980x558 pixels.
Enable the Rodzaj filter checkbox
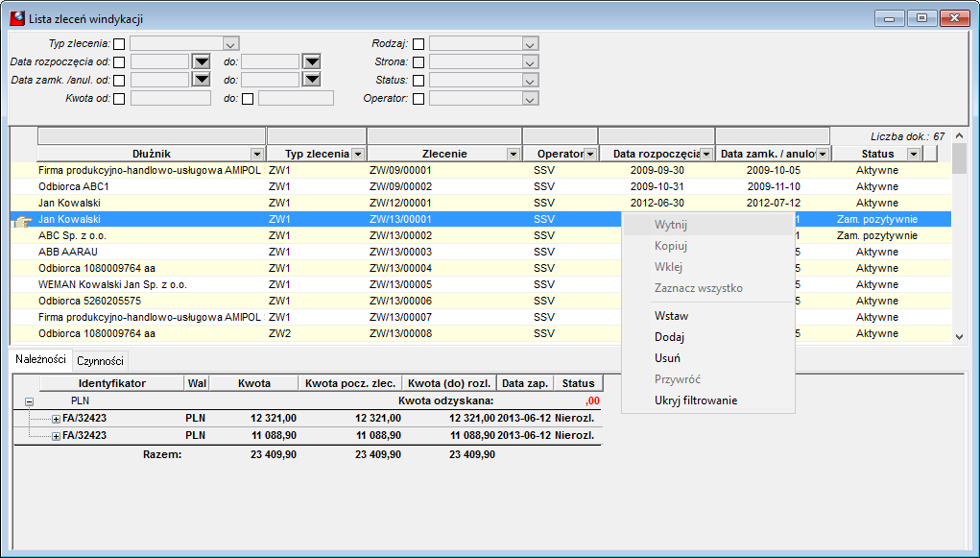pyautogui.click(x=418, y=44)
